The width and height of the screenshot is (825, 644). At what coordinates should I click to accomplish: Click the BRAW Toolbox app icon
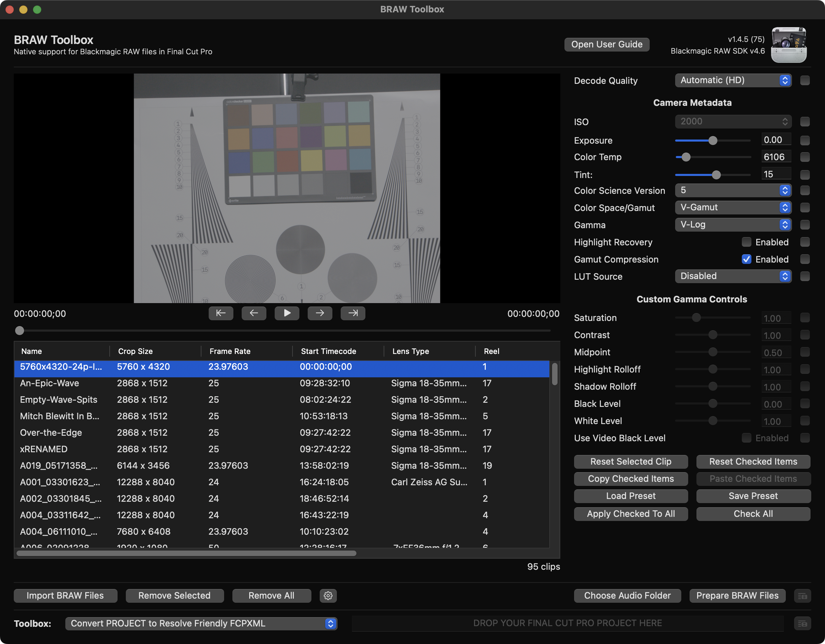pyautogui.click(x=789, y=45)
